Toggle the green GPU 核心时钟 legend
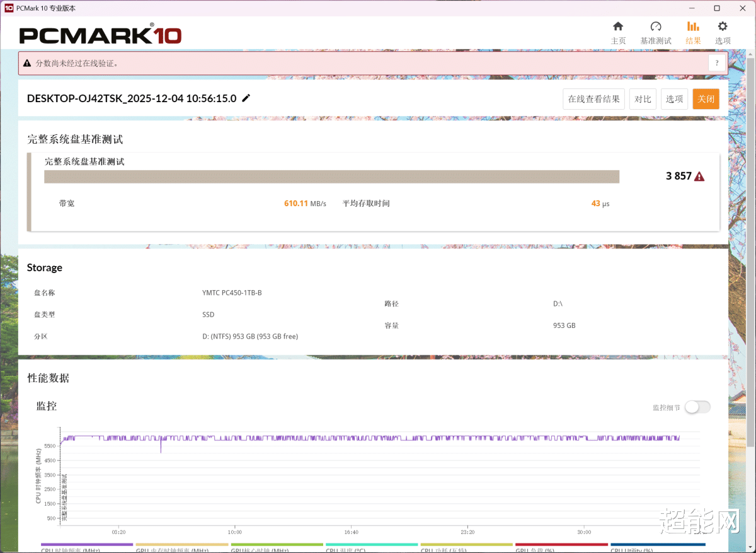Viewport: 756px width, 553px height. (x=277, y=547)
